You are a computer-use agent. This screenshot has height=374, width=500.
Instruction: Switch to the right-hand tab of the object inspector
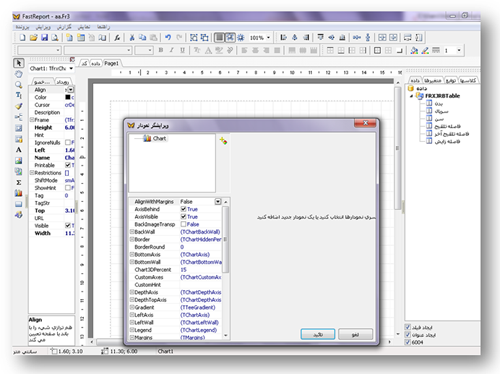coord(63,82)
